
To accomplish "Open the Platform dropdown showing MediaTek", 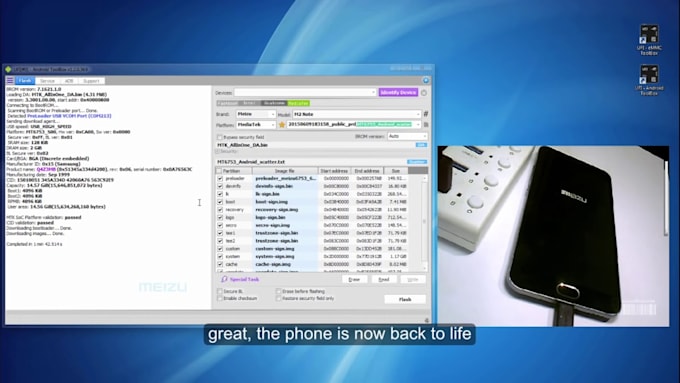I will (x=256, y=124).
